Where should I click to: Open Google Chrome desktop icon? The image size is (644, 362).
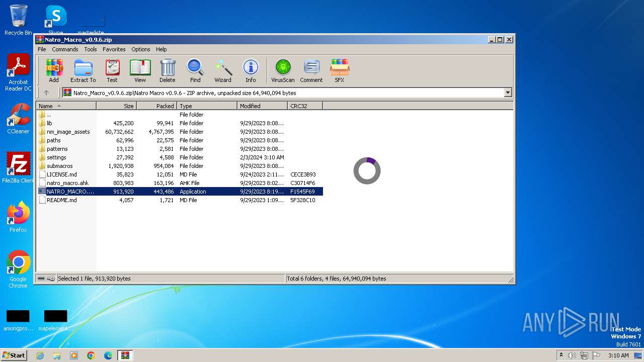[x=18, y=269]
